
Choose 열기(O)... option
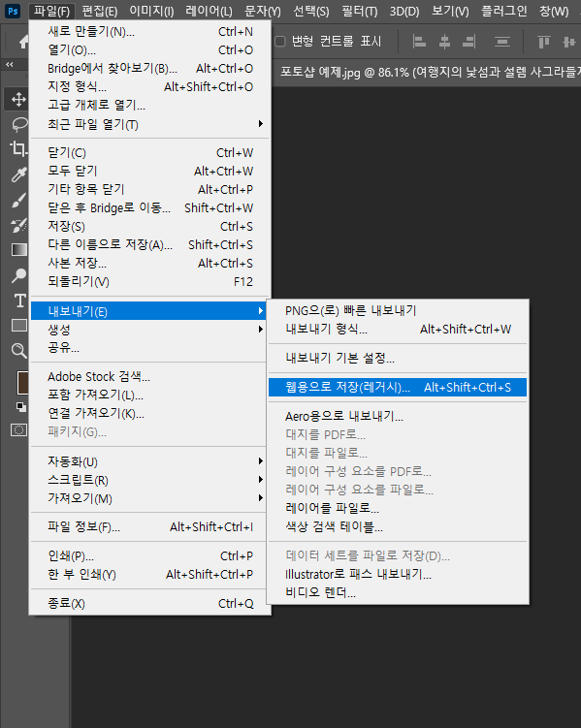click(x=150, y=49)
